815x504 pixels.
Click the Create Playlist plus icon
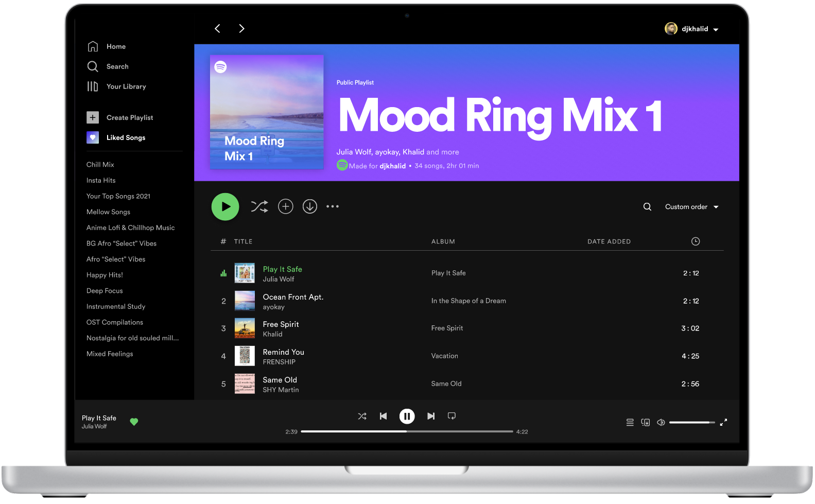click(x=93, y=117)
